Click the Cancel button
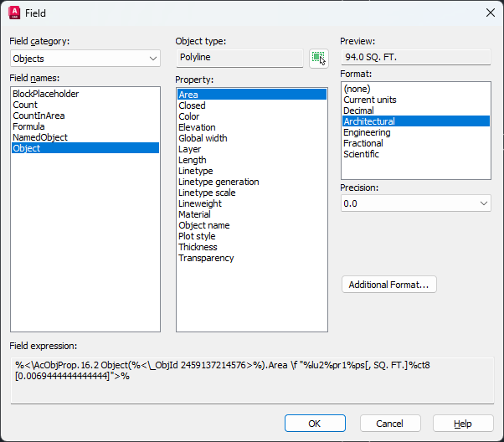Viewport: 504px width, 442px height. pyautogui.click(x=390, y=424)
